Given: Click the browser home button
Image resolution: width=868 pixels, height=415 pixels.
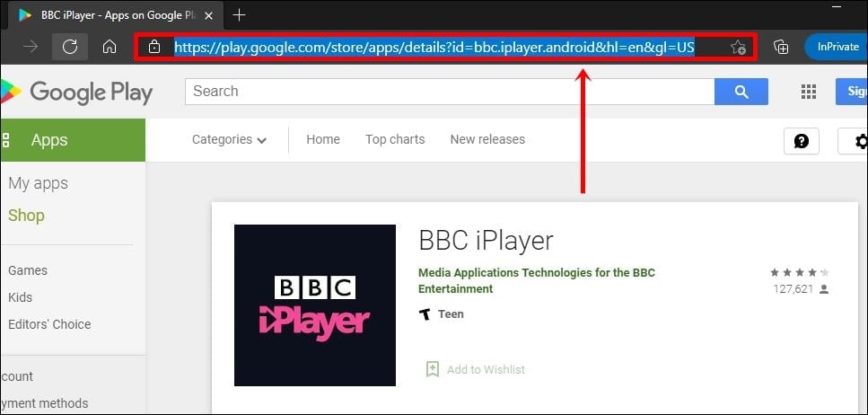Looking at the screenshot, I should [110, 47].
